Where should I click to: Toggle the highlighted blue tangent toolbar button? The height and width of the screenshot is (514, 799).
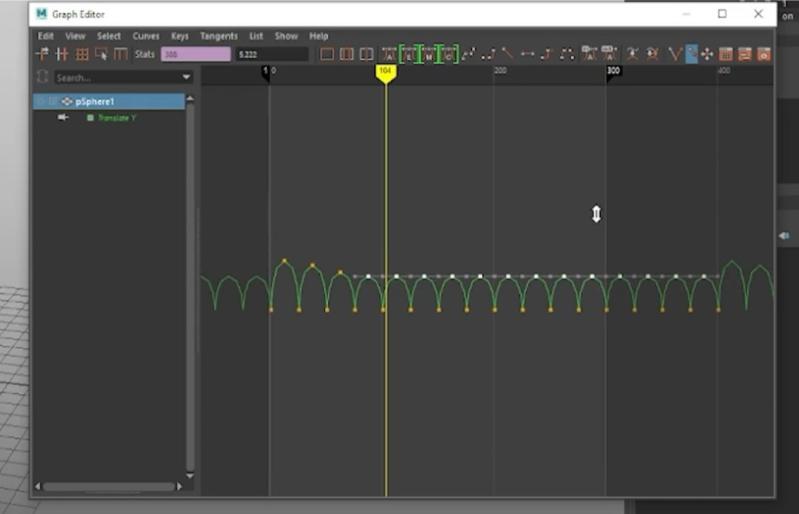(x=691, y=54)
